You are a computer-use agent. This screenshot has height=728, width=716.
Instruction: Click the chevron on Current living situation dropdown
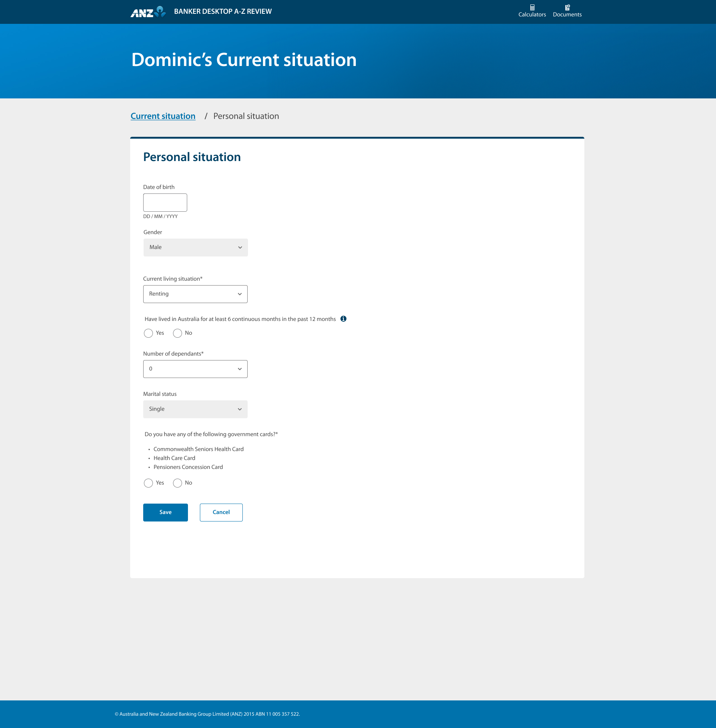pyautogui.click(x=240, y=294)
